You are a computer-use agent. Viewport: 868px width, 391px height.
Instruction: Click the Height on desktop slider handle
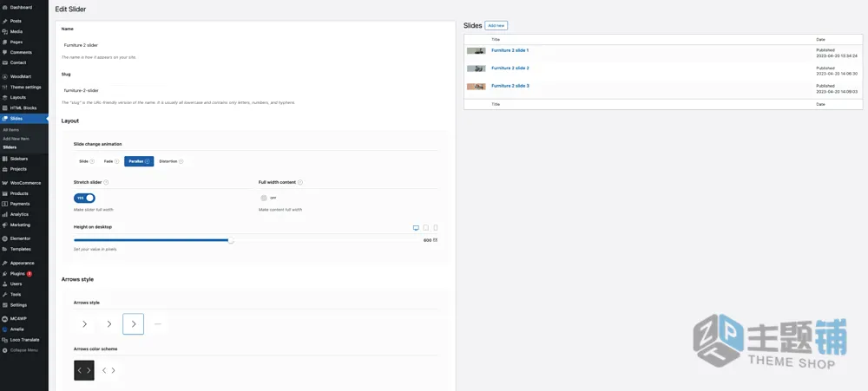[x=231, y=240]
